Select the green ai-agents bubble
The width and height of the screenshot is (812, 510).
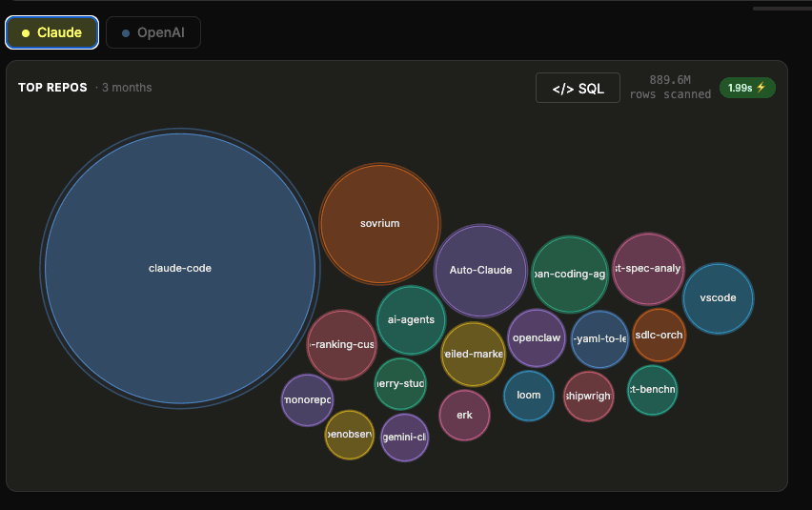[x=411, y=320]
